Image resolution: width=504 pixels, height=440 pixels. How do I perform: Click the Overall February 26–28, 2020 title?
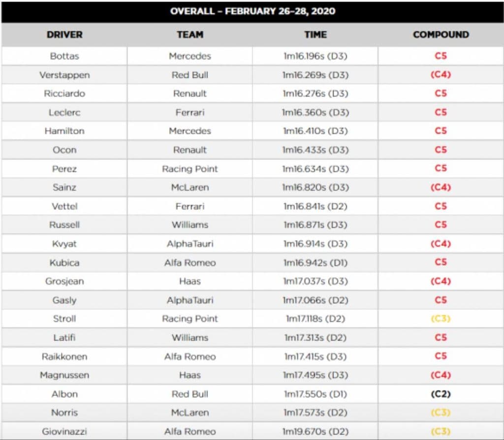coord(252,11)
